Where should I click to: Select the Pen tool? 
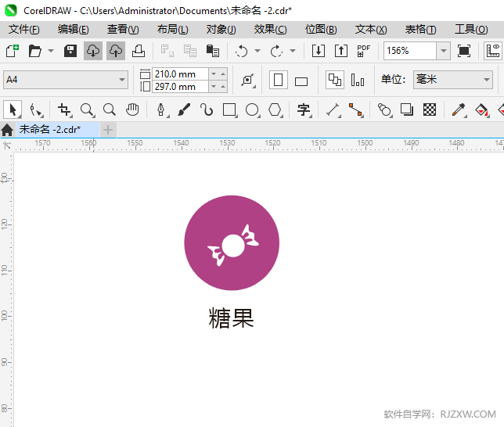coord(161,110)
